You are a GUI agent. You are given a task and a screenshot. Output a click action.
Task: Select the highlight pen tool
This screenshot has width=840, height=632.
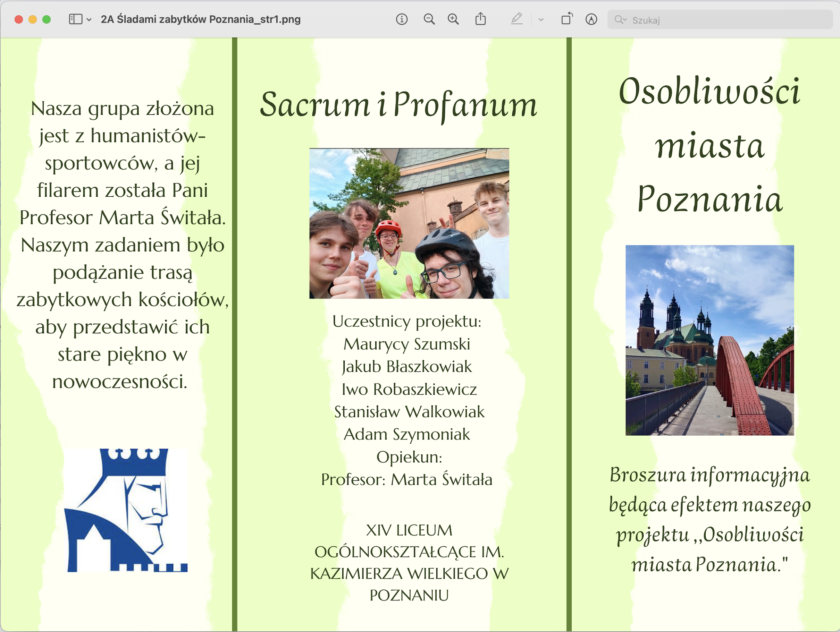(x=516, y=19)
